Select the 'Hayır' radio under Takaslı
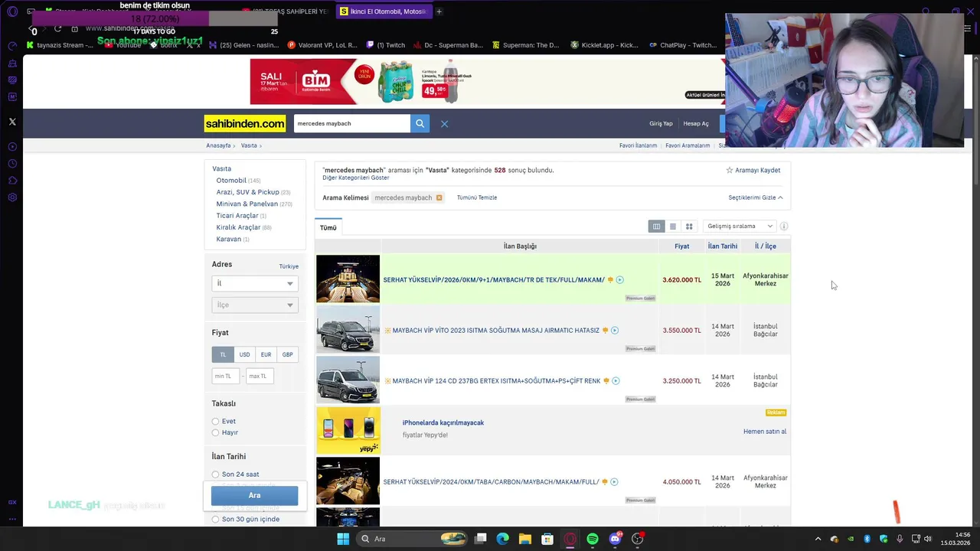This screenshot has height=551, width=980. [215, 432]
